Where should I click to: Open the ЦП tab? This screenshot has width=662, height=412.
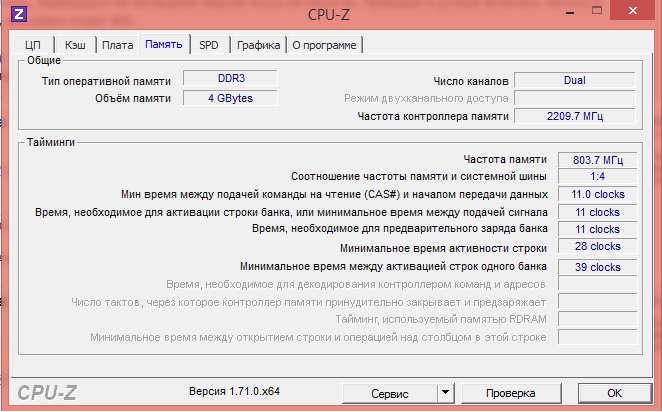pos(33,45)
